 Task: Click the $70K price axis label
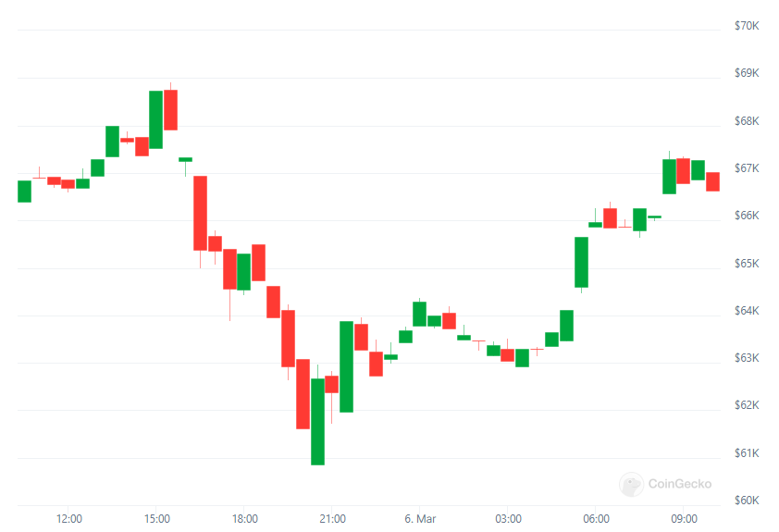pyautogui.click(x=747, y=26)
